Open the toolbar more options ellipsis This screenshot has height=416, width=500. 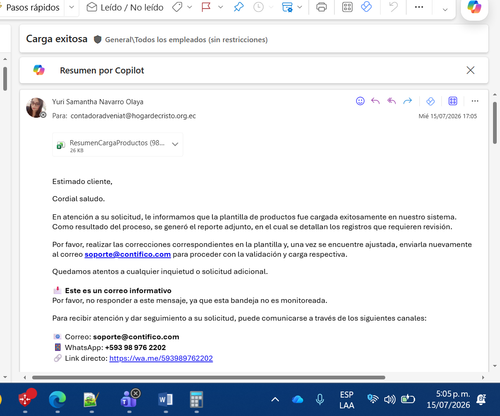coord(419,7)
